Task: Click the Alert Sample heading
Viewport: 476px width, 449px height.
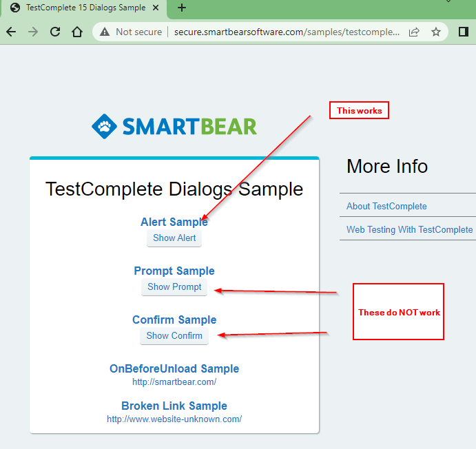Action: click(174, 222)
